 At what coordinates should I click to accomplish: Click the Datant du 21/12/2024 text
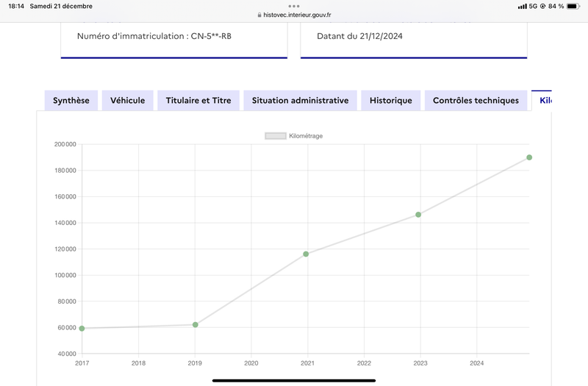pos(359,36)
